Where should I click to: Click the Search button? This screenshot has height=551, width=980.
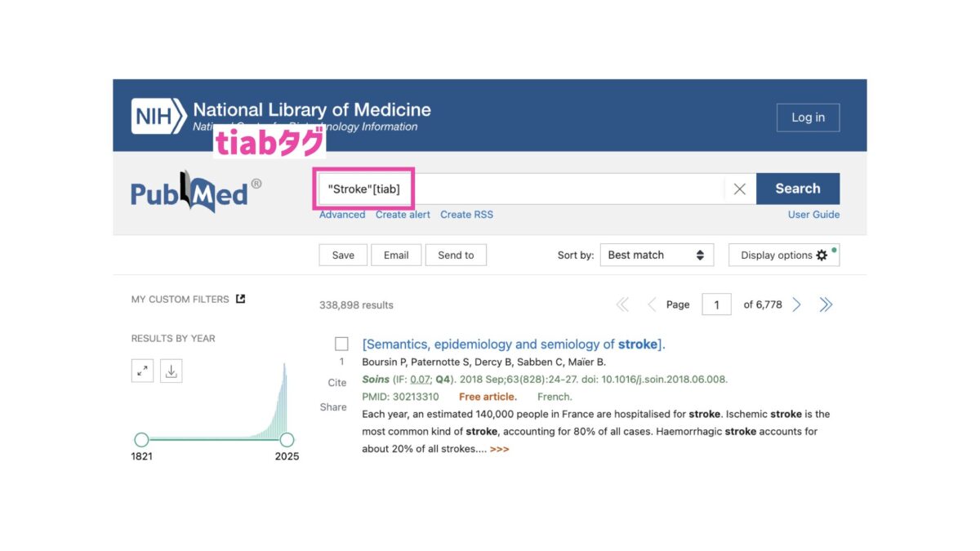pyautogui.click(x=798, y=189)
